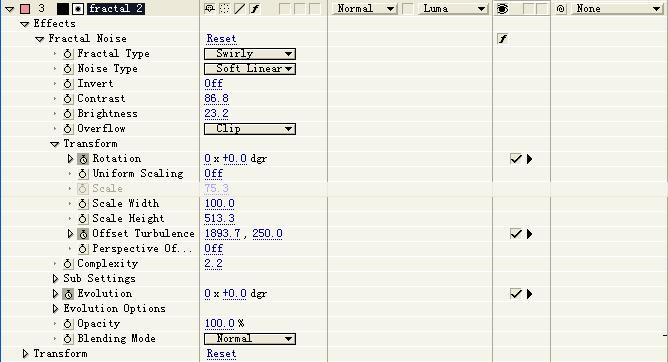The image size is (668, 362).
Task: Toggle the Noise Type stopwatch
Action: pos(68,69)
